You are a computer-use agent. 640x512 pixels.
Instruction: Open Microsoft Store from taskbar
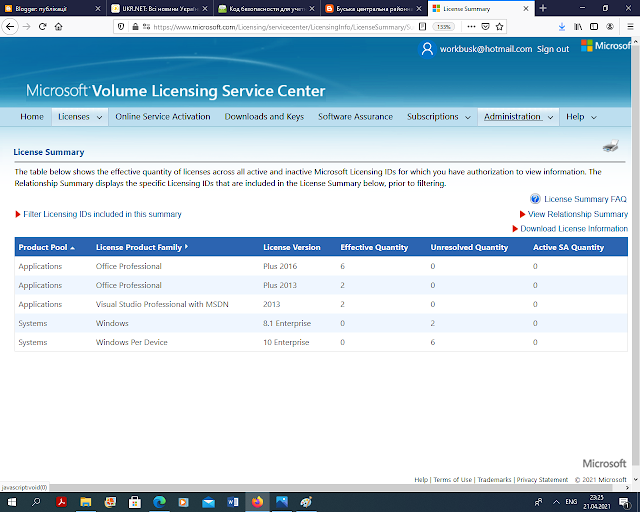pos(135,502)
